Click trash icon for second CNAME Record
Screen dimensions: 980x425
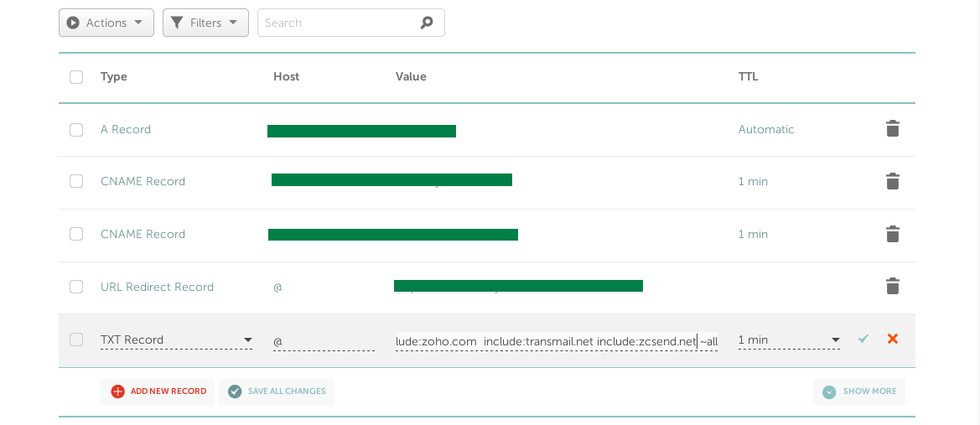[x=893, y=234]
